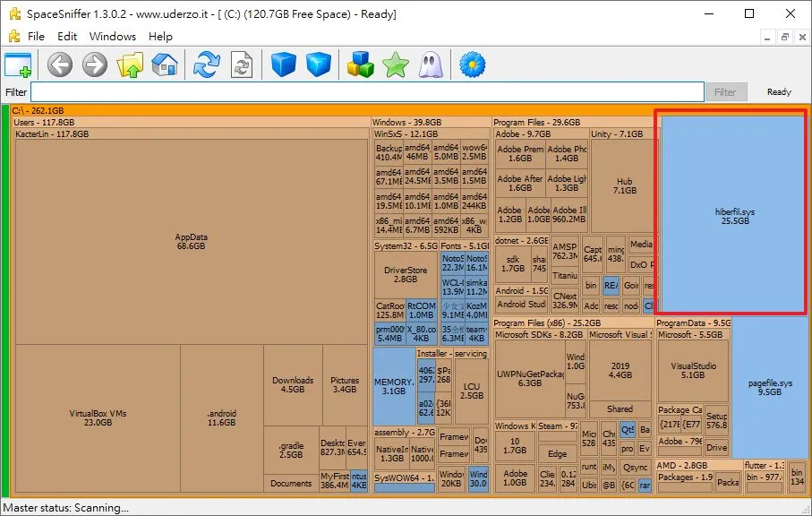812x516 pixels.
Task: Open the File menu
Action: pyautogui.click(x=36, y=36)
